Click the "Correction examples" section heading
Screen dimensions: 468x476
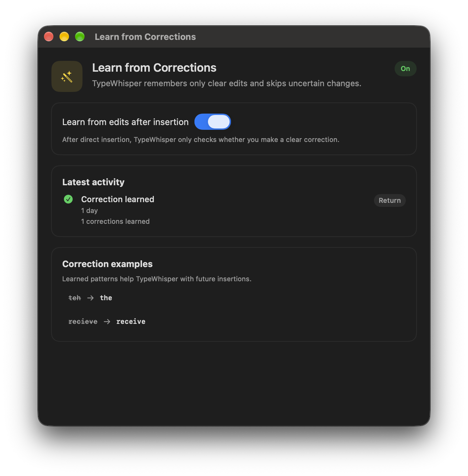click(108, 264)
